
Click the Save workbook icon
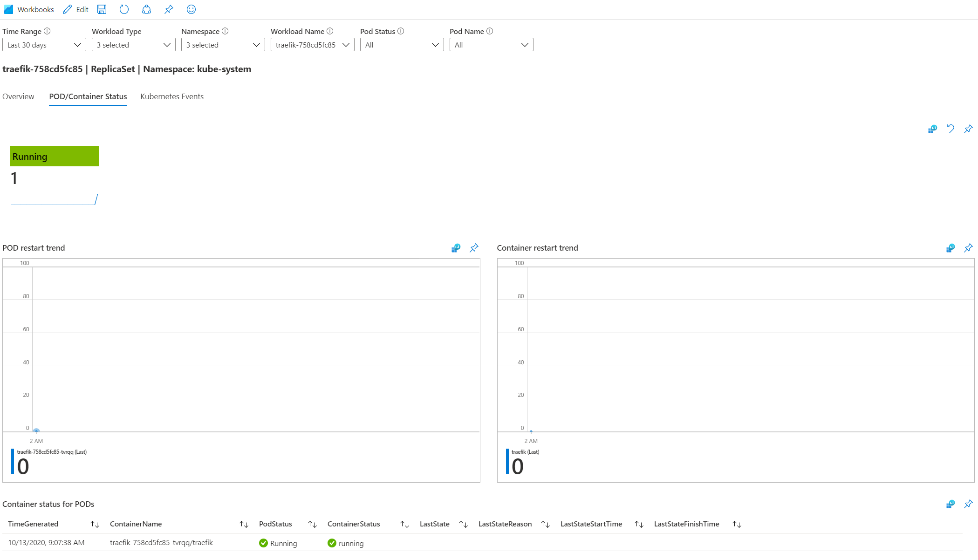102,9
